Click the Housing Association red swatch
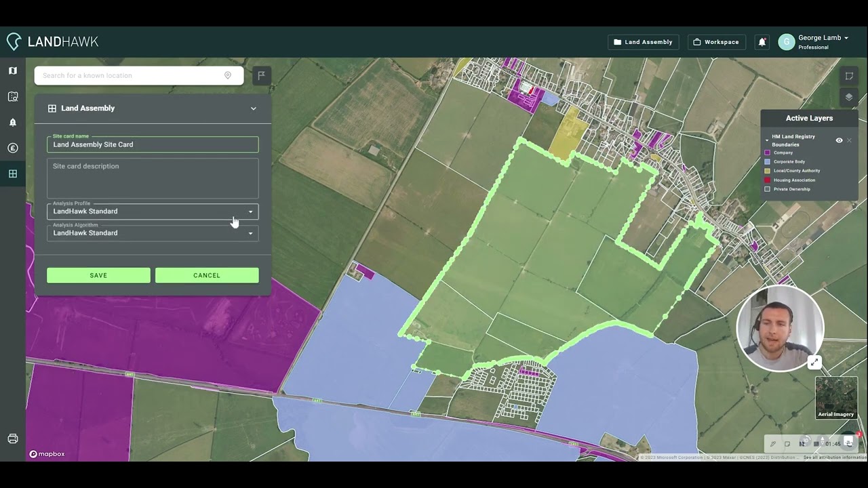This screenshot has height=488, width=868. pos(768,180)
